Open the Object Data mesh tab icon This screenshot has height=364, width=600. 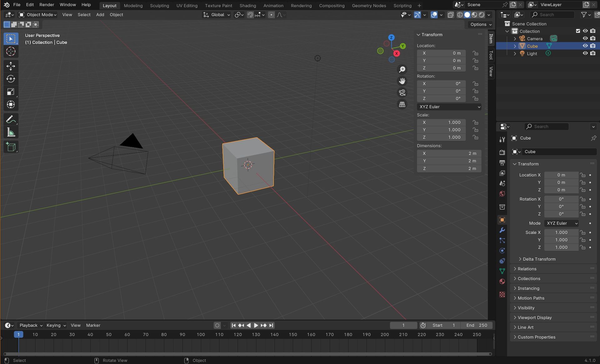(502, 271)
